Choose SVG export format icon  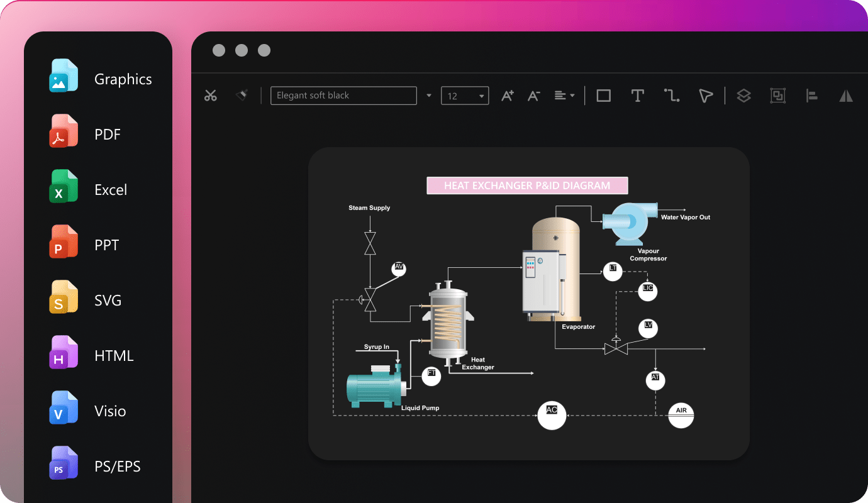(64, 297)
